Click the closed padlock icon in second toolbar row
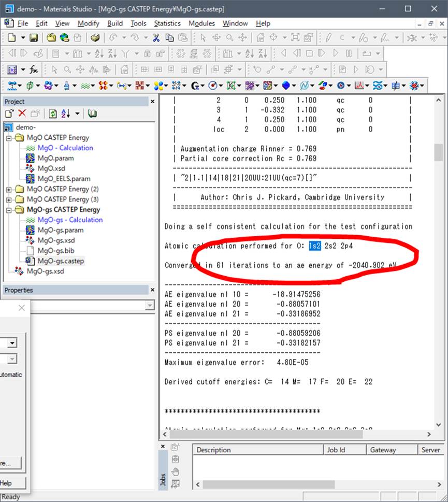 click(147, 53)
